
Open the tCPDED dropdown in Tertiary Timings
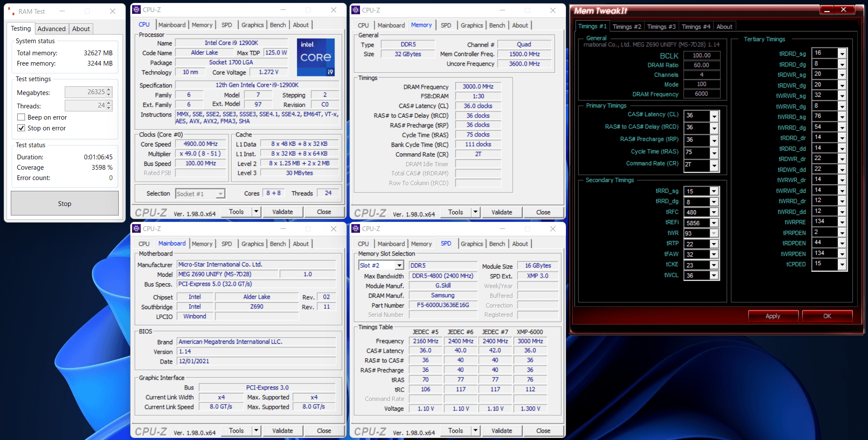click(842, 264)
